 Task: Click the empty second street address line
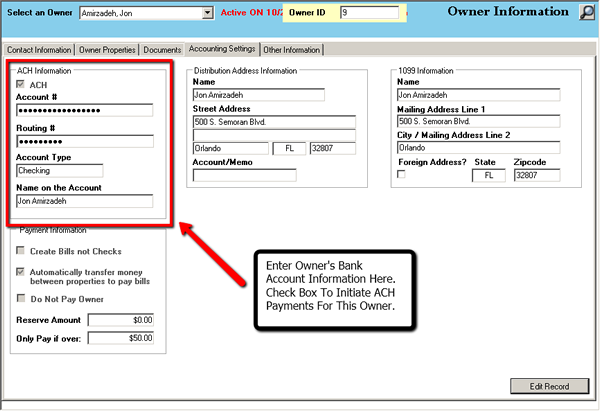(x=274, y=135)
